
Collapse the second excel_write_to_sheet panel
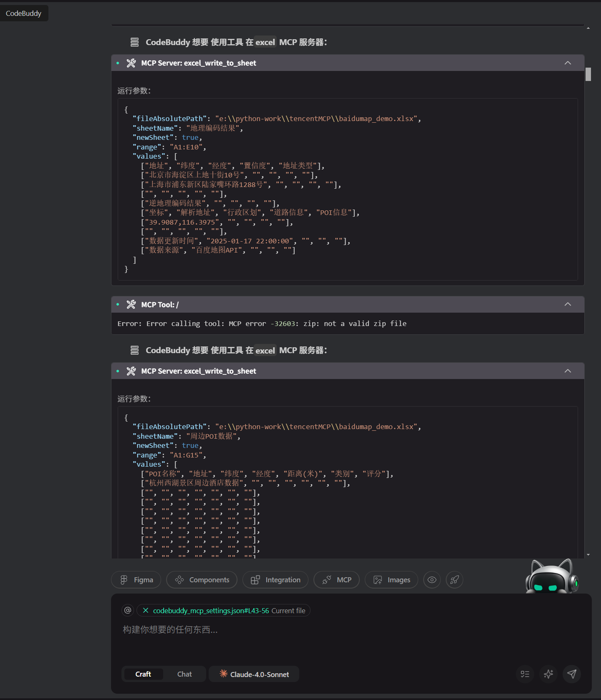click(x=568, y=371)
